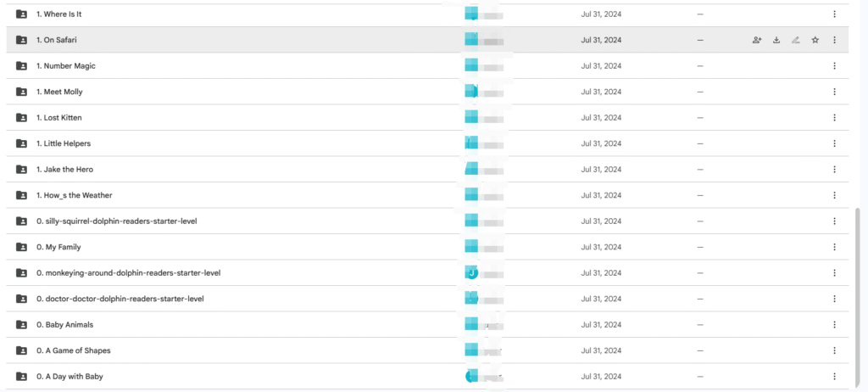
Task: Open three-dot menu for A Day with Baby
Action: (834, 377)
